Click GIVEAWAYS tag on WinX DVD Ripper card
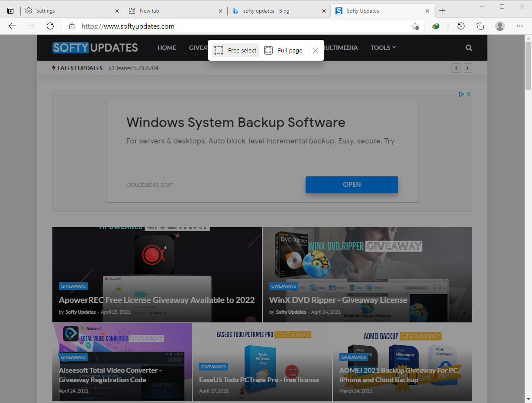This screenshot has width=532, height=403. pyautogui.click(x=284, y=286)
